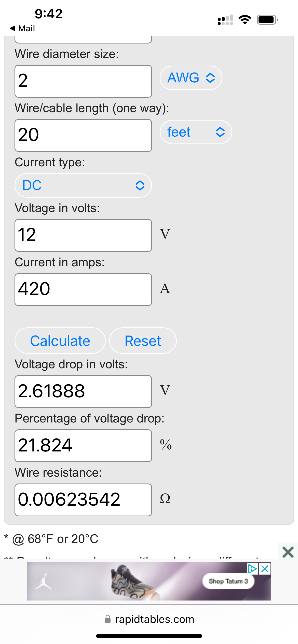Image resolution: width=298 pixels, height=644 pixels.
Task: Select the voltage drop result field
Action: (83, 391)
